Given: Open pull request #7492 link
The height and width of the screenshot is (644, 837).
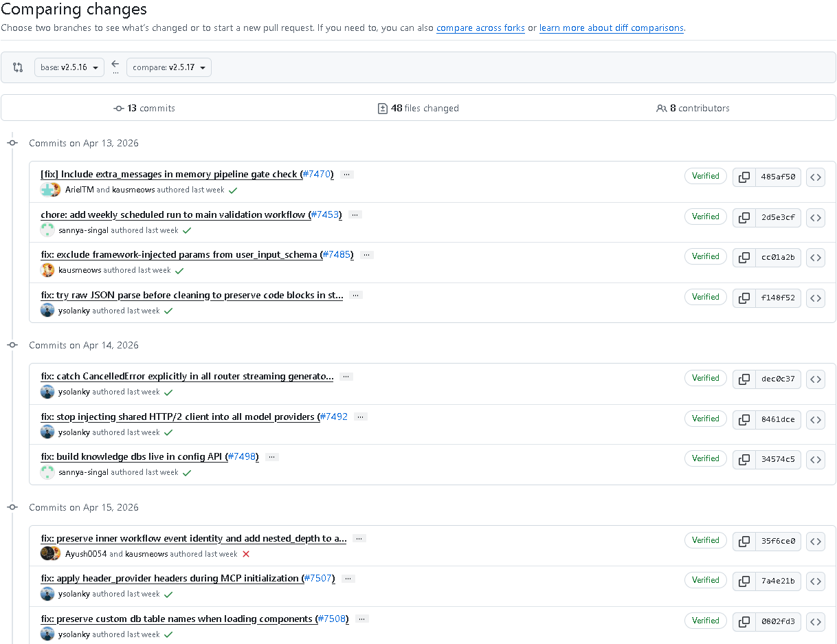Looking at the screenshot, I should [x=334, y=417].
